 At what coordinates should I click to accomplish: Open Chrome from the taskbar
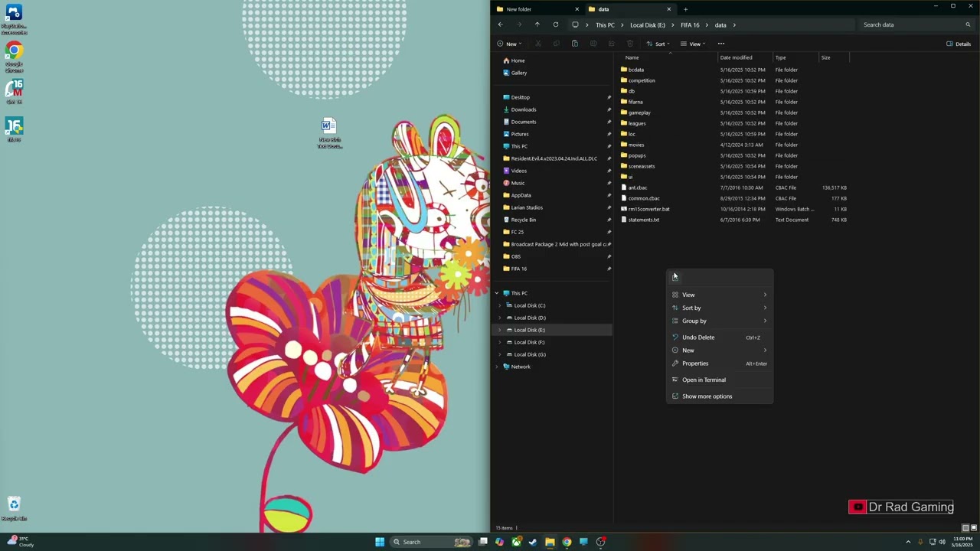coord(567,542)
